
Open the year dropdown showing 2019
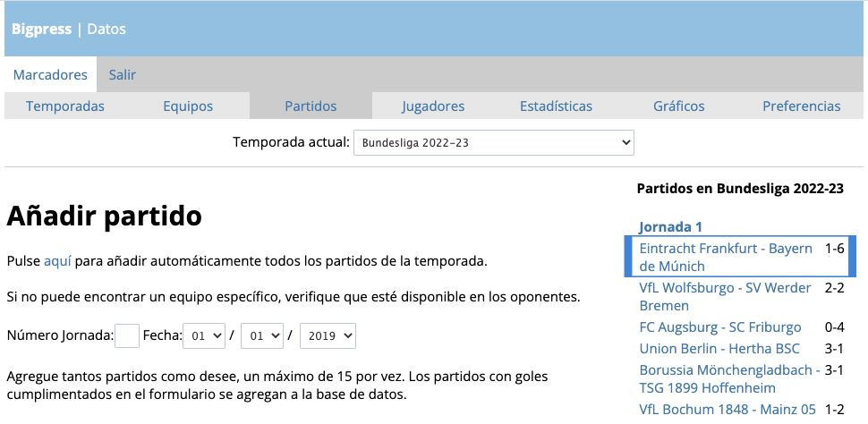pos(328,336)
